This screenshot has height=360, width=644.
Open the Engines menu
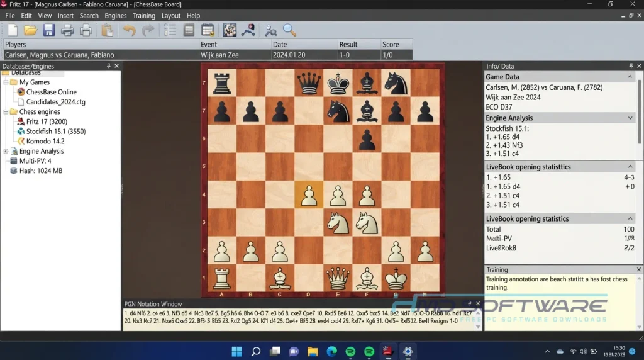pyautogui.click(x=116, y=16)
